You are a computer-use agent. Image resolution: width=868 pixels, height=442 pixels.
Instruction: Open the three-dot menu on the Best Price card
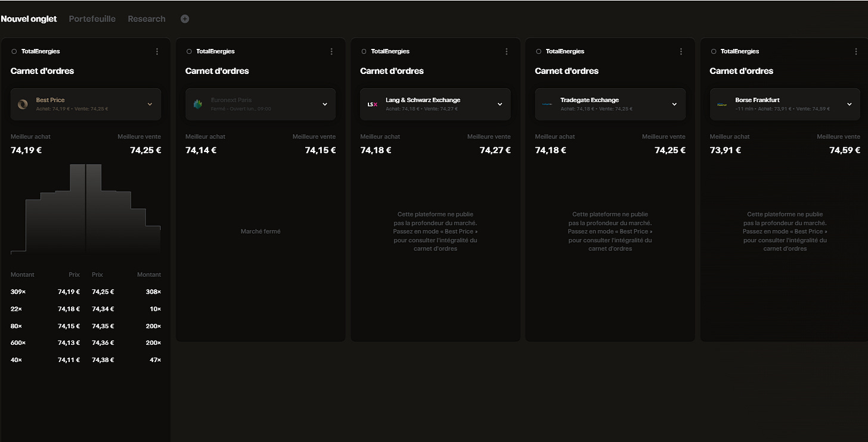pos(157,51)
